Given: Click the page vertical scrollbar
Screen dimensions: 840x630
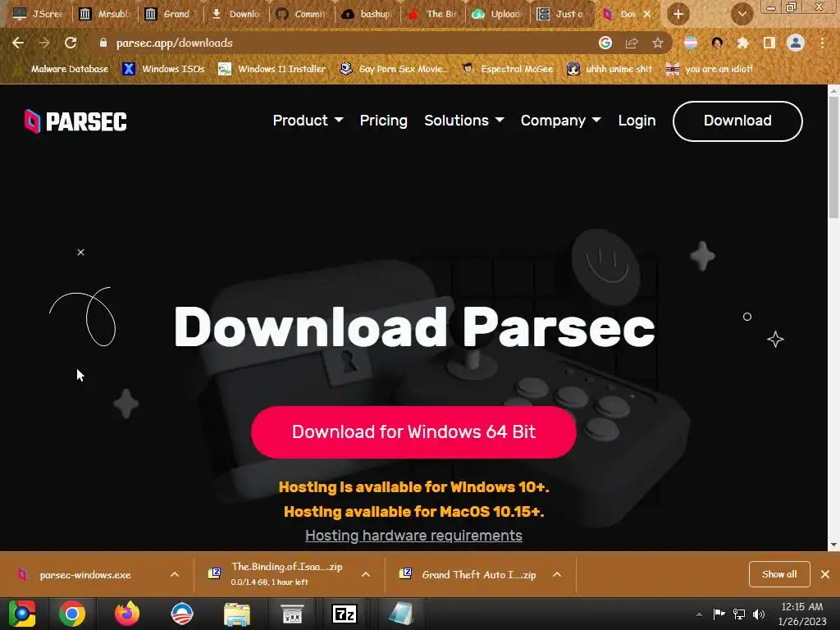Looking at the screenshot, I should click(833, 158).
